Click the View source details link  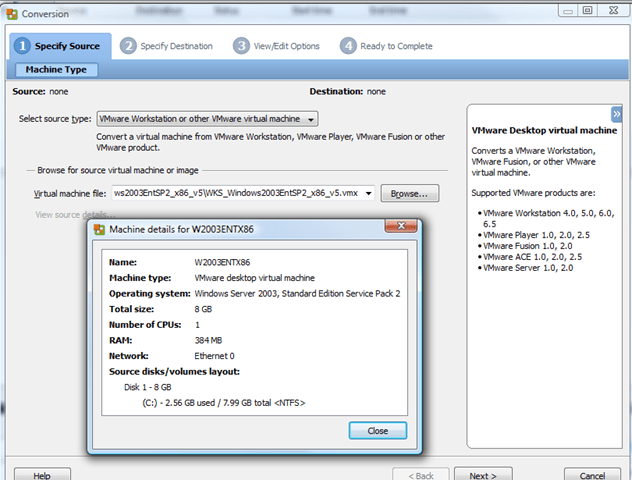pyautogui.click(x=68, y=214)
